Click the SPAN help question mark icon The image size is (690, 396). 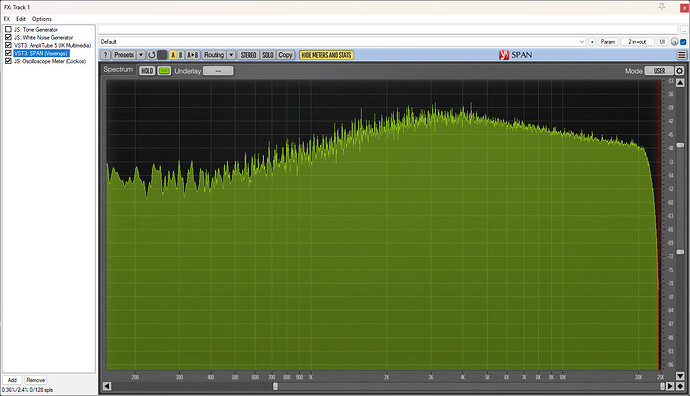[105, 55]
